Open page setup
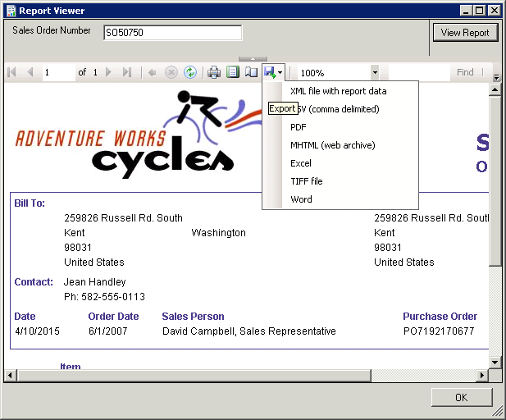This screenshot has height=420, width=506. coord(251,72)
